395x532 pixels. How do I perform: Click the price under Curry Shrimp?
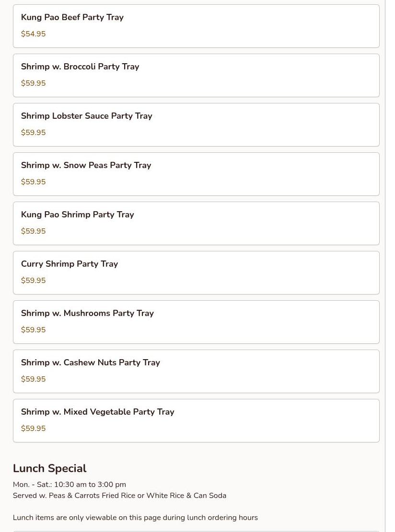(x=33, y=281)
